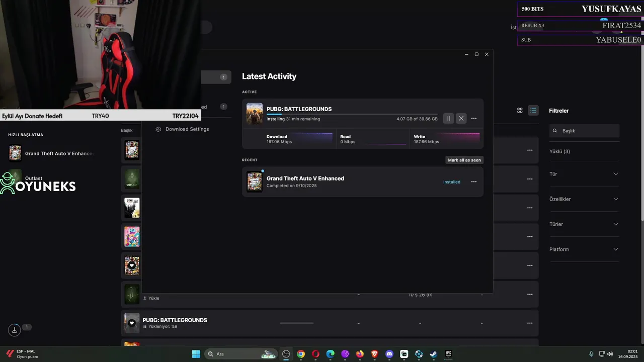Open the Windows Start menu

tap(196, 354)
